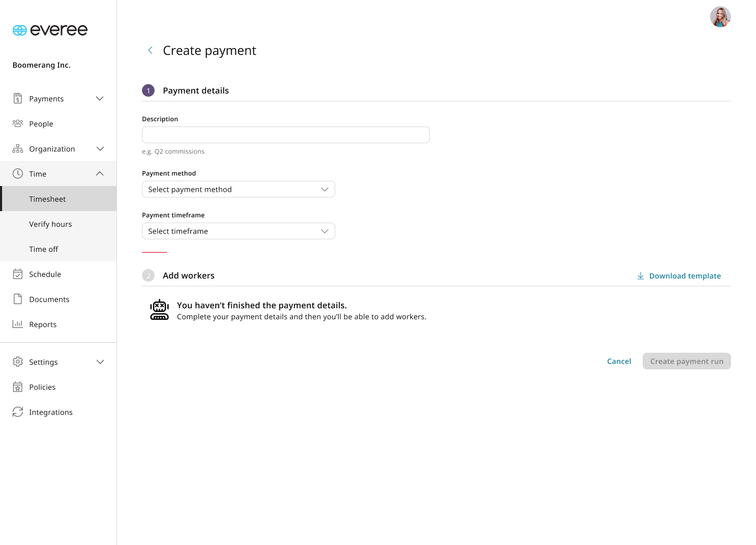Screen dimensions: 756x545
Task: Click the Integrations sync icon
Action: [18, 412]
